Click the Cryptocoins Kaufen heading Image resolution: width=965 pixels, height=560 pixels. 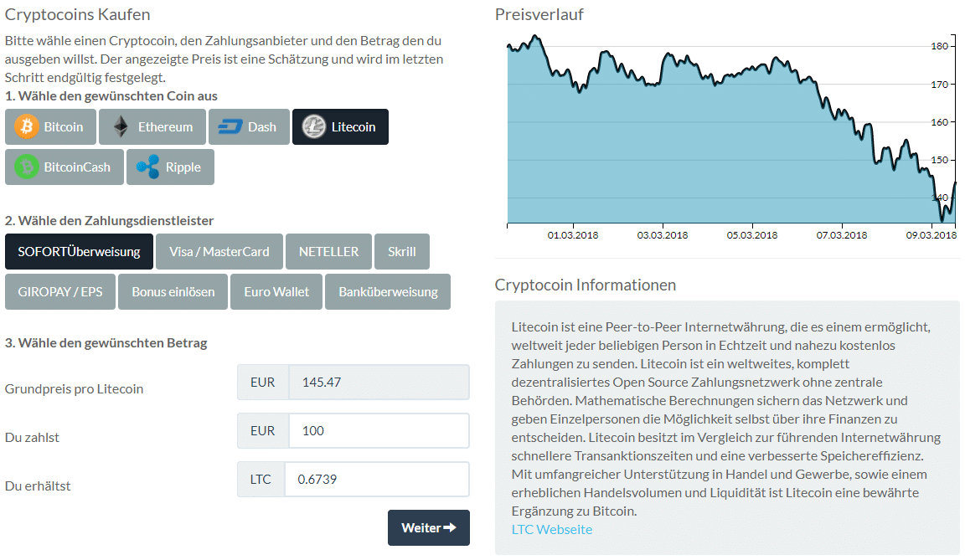[x=78, y=14]
